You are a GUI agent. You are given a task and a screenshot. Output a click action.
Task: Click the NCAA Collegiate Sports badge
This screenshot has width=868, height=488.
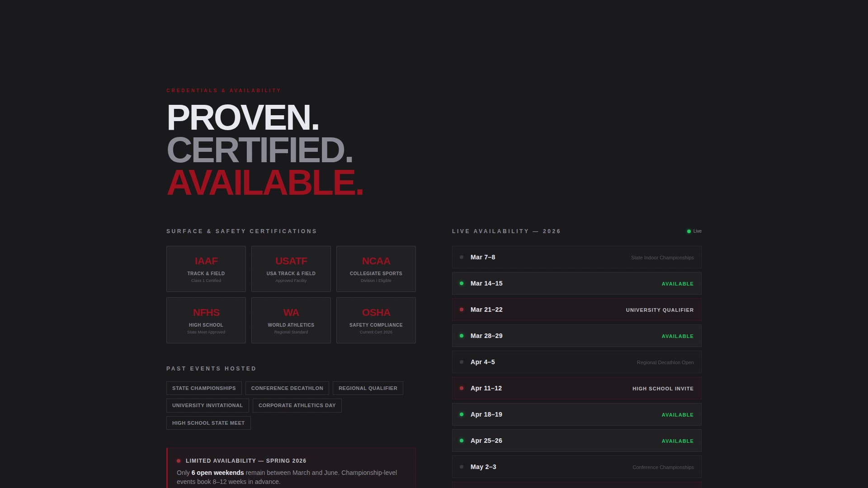coord(376,268)
